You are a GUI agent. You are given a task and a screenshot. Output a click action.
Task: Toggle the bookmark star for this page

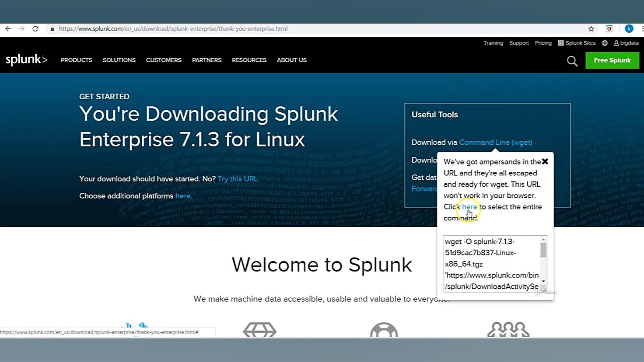tap(591, 28)
